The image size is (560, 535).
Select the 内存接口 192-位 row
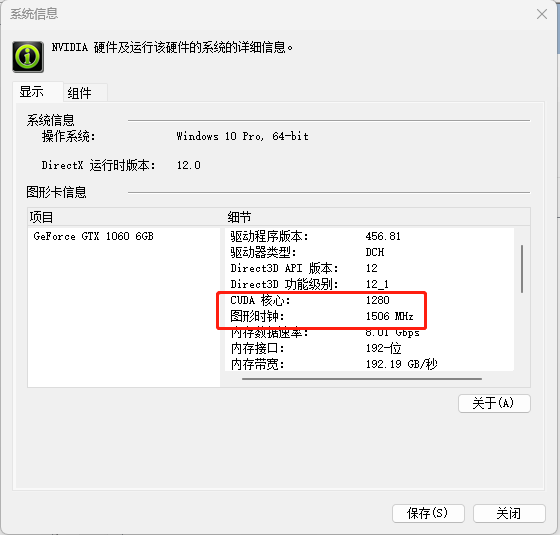[x=370, y=348]
